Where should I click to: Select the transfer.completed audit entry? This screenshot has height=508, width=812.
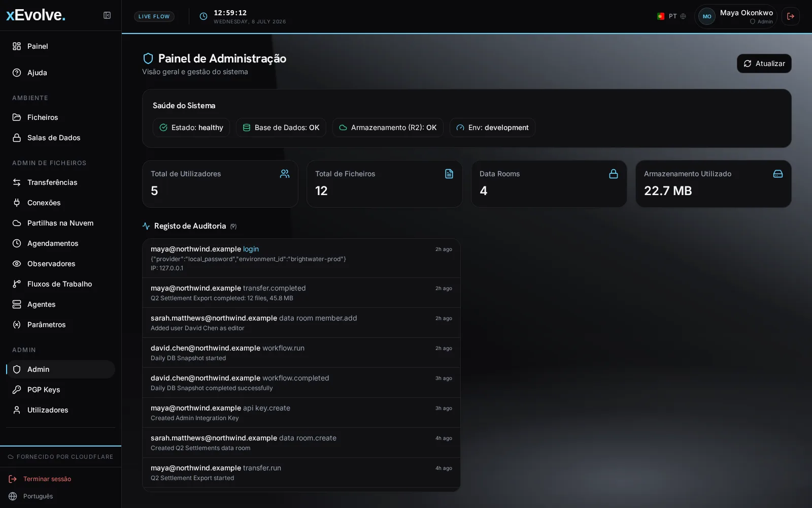pos(301,293)
